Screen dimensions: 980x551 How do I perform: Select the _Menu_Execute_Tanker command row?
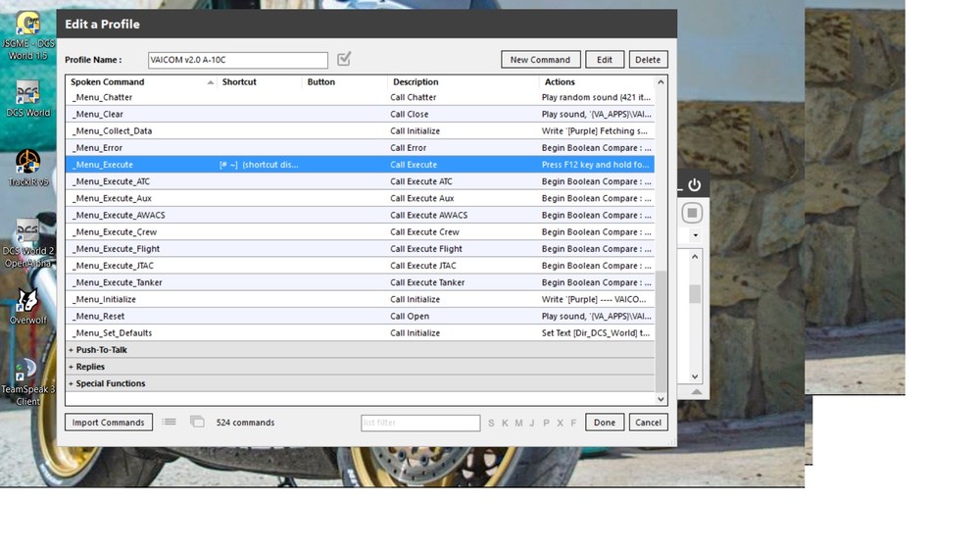tap(360, 282)
